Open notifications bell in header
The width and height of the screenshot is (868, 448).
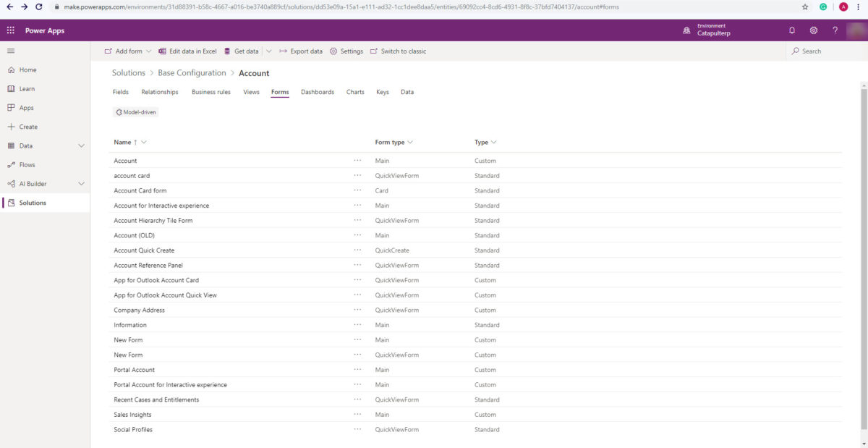pos(792,30)
